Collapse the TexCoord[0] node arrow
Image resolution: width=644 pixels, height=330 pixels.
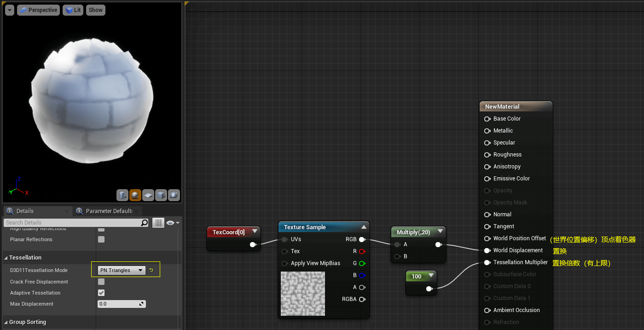pos(255,232)
